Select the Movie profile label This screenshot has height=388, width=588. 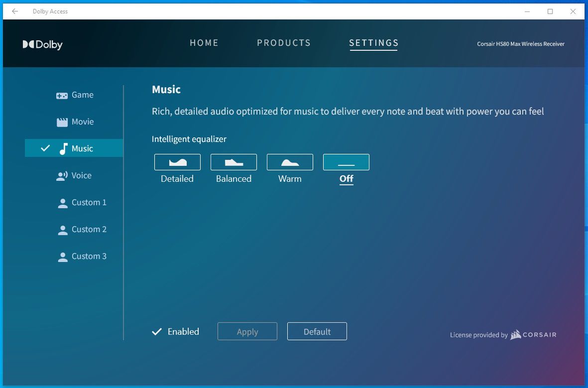click(83, 122)
